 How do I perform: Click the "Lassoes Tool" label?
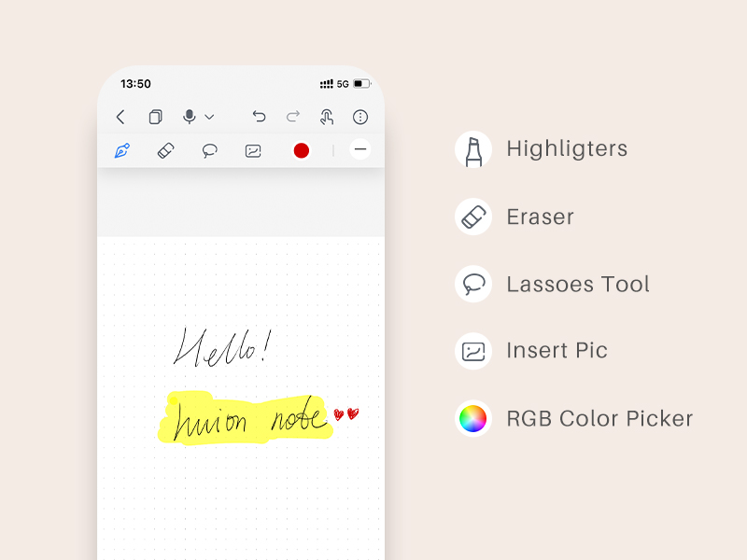(577, 284)
